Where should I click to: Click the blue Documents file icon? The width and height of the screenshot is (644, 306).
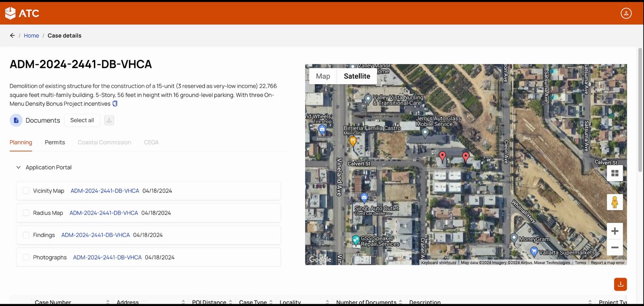tap(16, 120)
